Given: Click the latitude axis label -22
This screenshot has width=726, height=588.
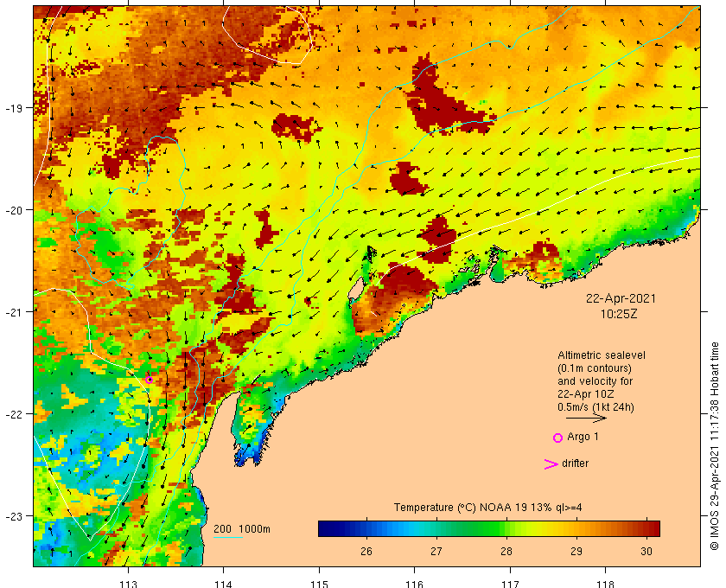Looking at the screenshot, I should coord(14,414).
